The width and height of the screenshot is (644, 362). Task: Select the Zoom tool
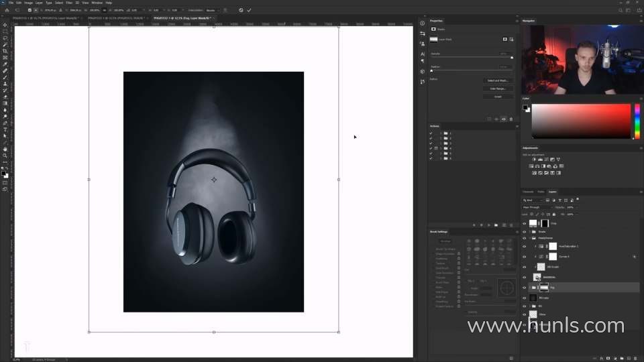click(x=5, y=156)
